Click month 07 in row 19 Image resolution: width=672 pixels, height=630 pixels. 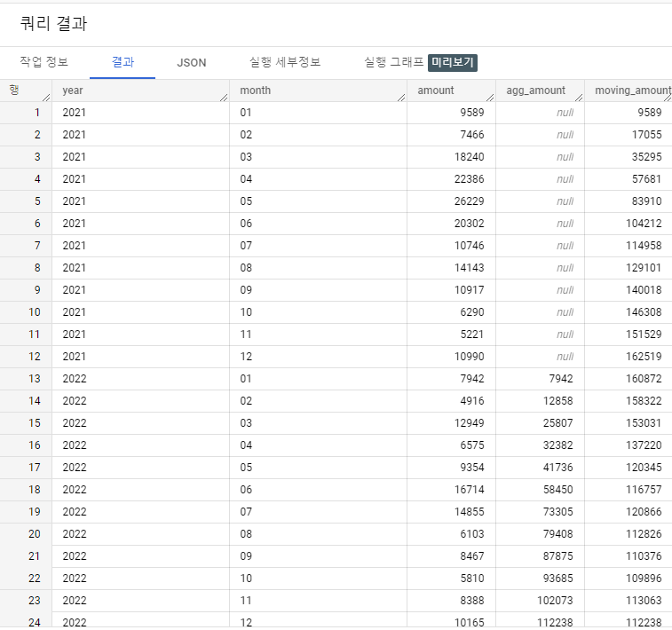click(246, 512)
